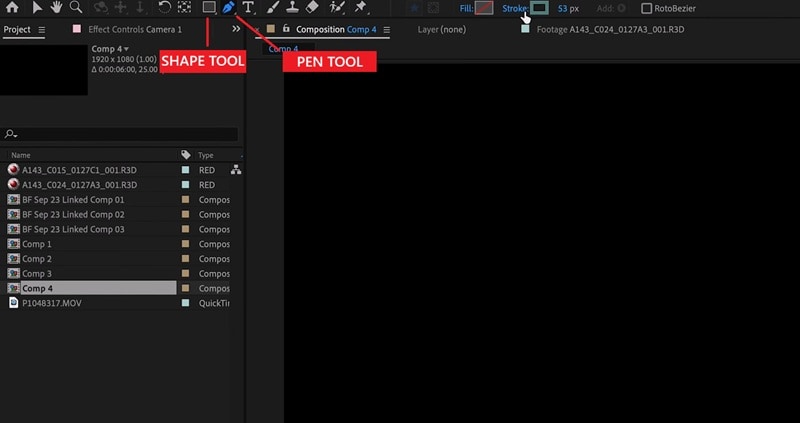Open Stroke options link

(x=514, y=8)
